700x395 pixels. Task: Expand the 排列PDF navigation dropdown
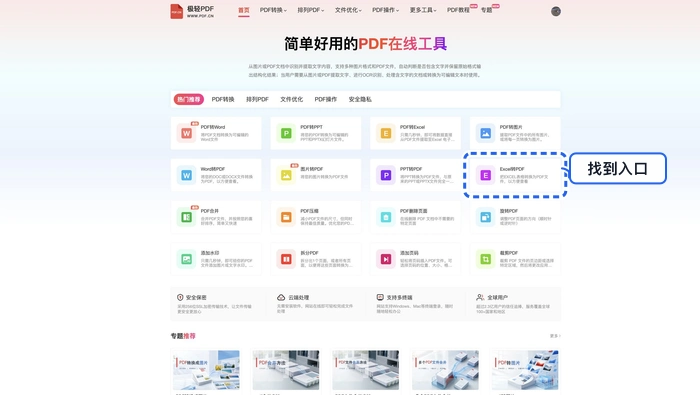point(311,10)
